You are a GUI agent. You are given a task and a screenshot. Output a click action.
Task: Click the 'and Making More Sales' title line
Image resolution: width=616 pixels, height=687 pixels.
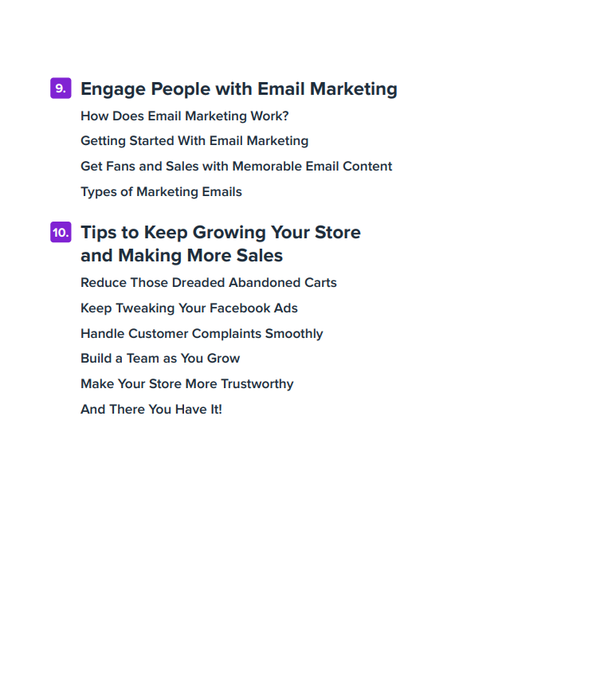(182, 256)
